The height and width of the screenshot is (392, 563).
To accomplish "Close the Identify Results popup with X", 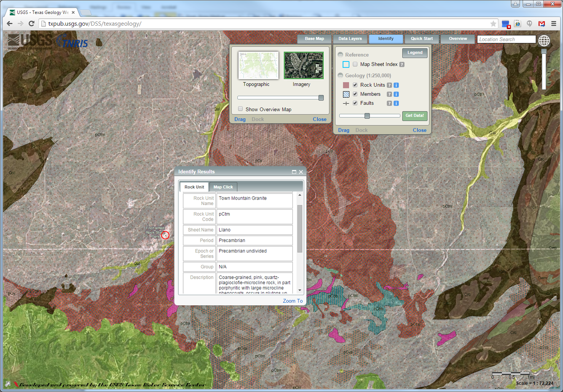I will tap(301, 172).
